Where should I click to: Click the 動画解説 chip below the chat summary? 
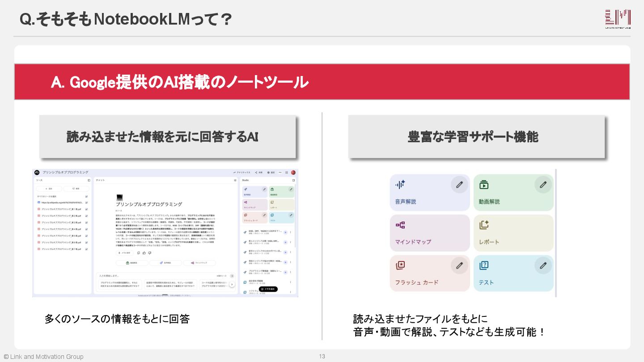point(132,263)
